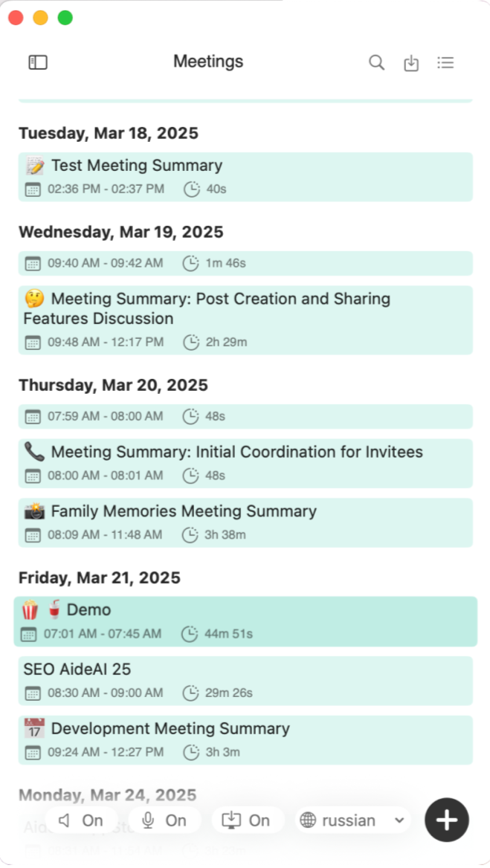Select untitled 09:40 AM - 09:42 AM meeting

click(245, 263)
